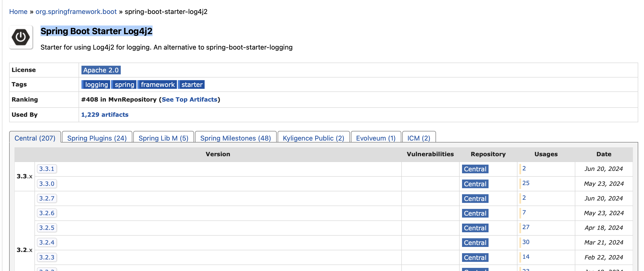Open version 3.2.7
Screen dimensions: 644x271
tap(47, 198)
